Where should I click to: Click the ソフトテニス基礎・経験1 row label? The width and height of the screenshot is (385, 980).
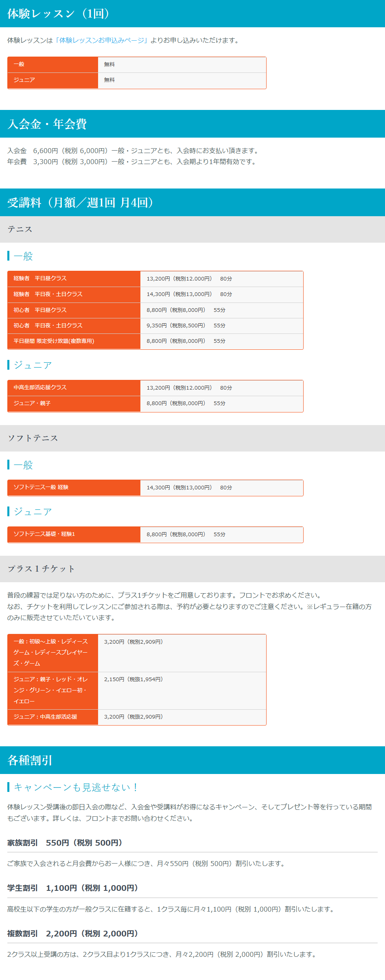(x=44, y=534)
